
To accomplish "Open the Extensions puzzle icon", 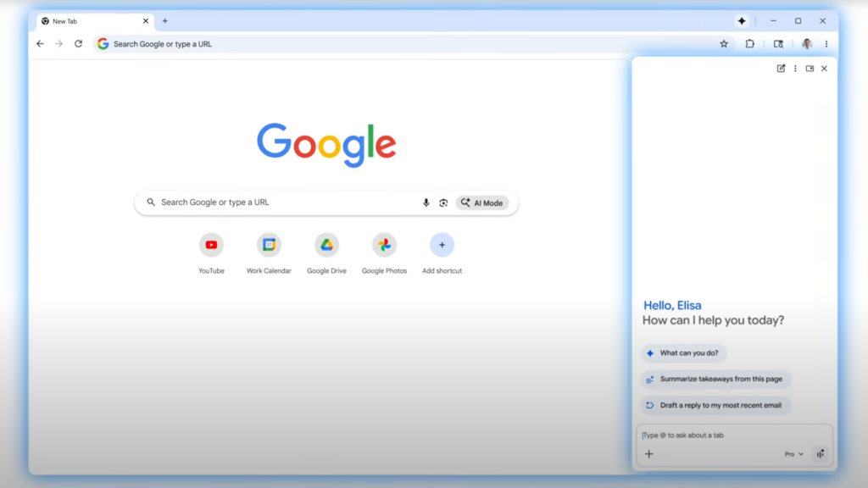I will (x=749, y=44).
